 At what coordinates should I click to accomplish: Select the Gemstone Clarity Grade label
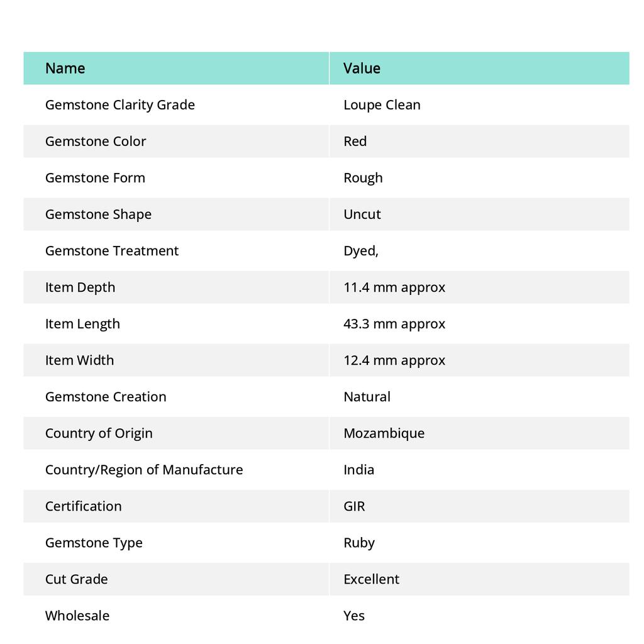[120, 105]
